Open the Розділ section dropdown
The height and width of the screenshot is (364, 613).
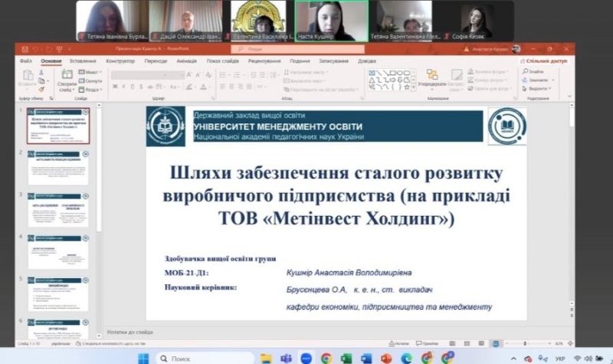point(90,90)
